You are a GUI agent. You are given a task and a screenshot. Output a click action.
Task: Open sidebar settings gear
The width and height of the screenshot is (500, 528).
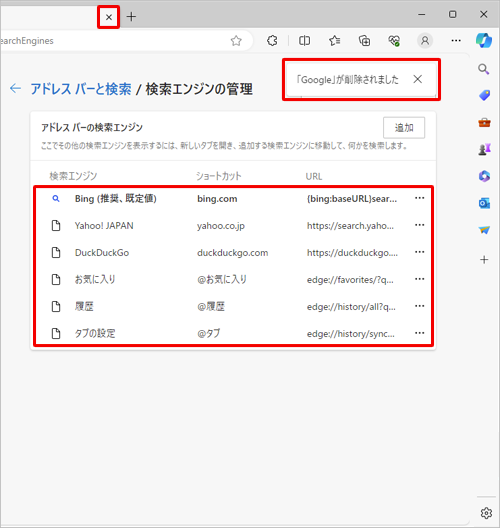(x=486, y=513)
